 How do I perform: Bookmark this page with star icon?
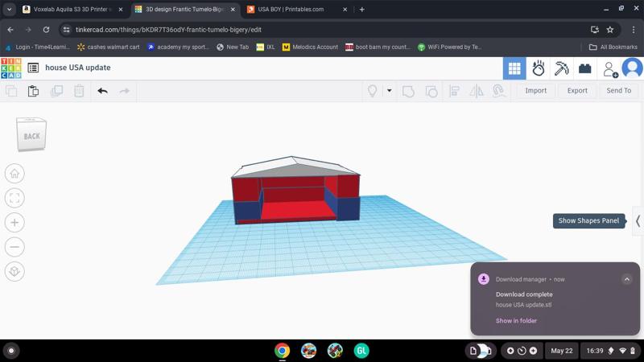click(x=610, y=30)
